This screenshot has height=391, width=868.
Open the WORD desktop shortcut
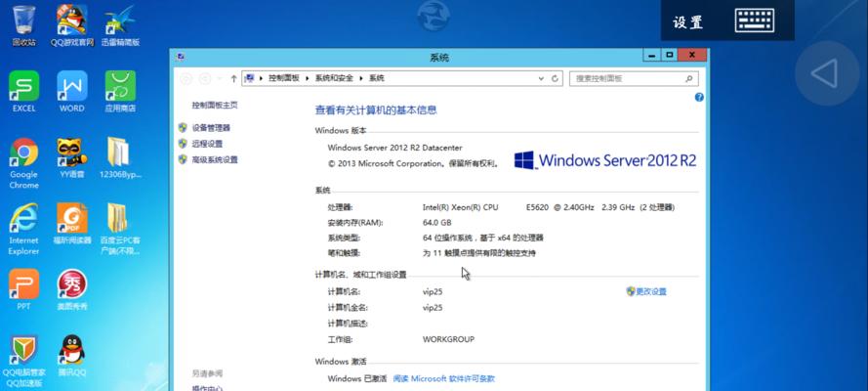[x=72, y=91]
